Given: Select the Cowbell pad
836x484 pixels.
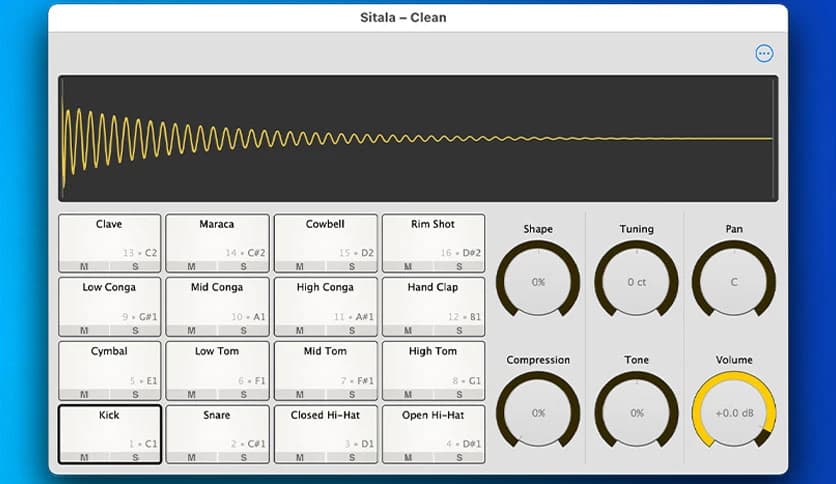Looking at the screenshot, I should 326,243.
